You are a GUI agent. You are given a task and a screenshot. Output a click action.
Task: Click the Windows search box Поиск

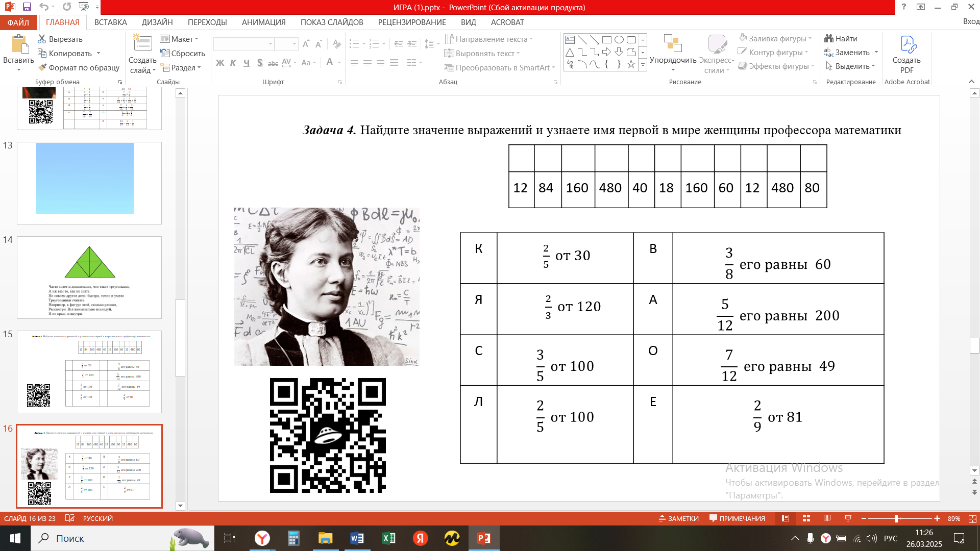click(122, 538)
